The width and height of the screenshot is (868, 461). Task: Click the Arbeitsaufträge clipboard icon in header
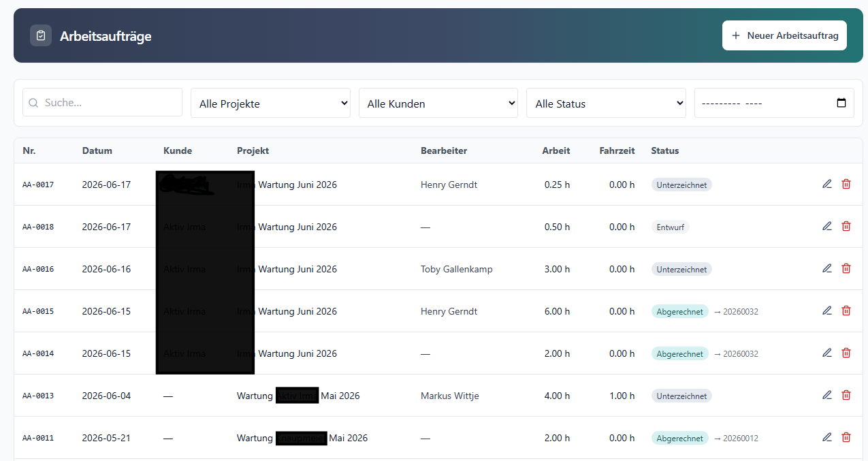click(x=41, y=35)
